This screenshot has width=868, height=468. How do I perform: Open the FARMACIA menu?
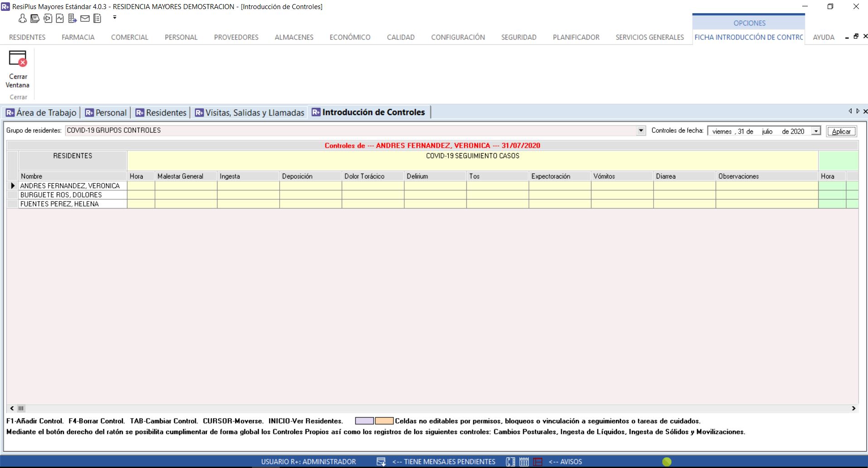(78, 37)
